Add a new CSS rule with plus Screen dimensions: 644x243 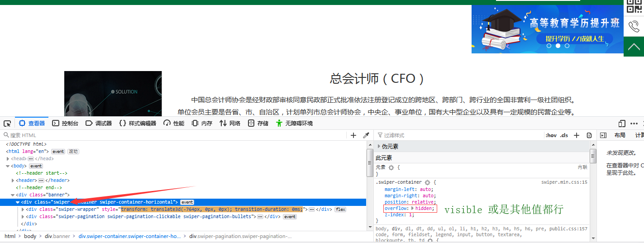pos(577,135)
